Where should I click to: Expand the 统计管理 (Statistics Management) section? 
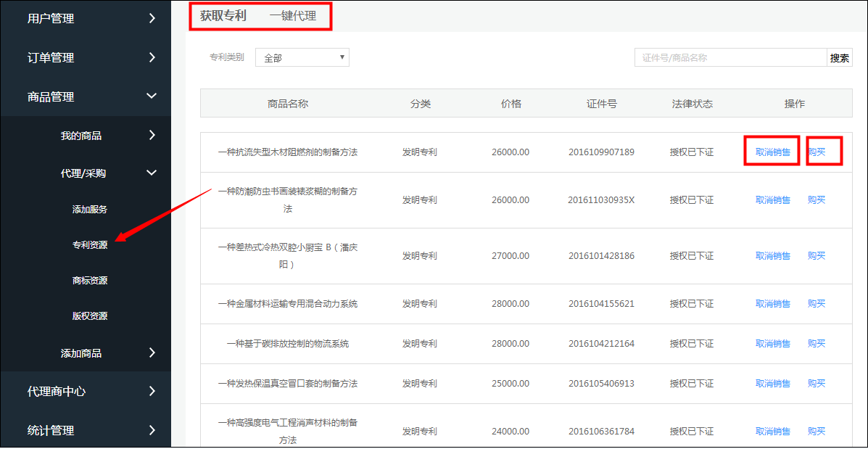pos(54,429)
